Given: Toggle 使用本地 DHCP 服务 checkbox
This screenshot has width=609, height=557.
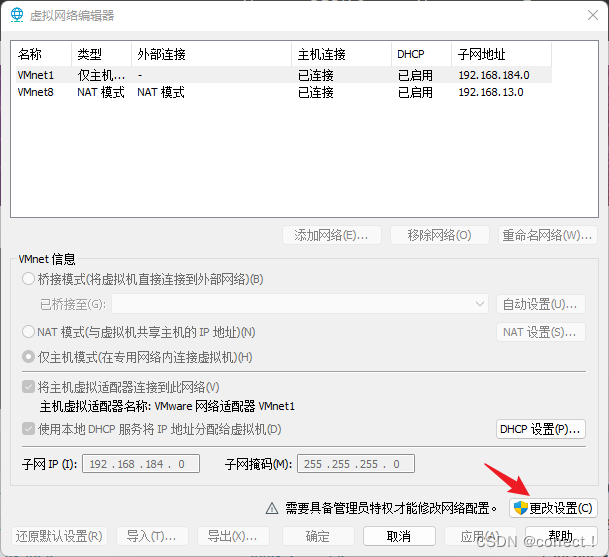Looking at the screenshot, I should pyautogui.click(x=28, y=429).
